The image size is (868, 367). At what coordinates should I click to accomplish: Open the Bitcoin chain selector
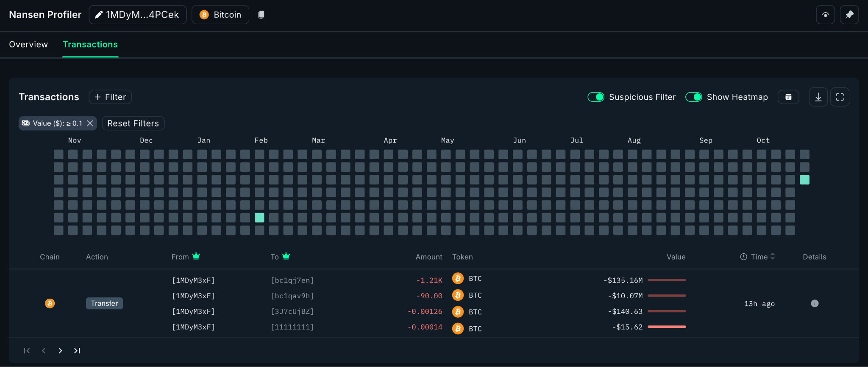click(220, 15)
